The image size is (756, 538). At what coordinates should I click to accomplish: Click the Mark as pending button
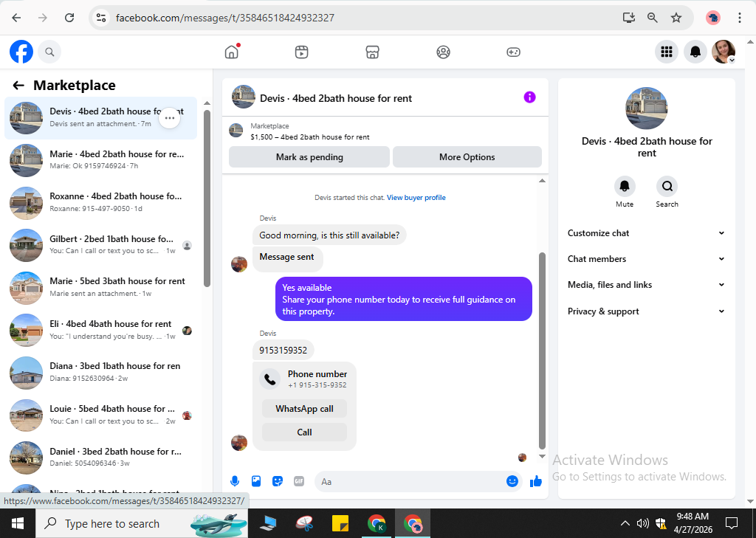[x=309, y=157]
